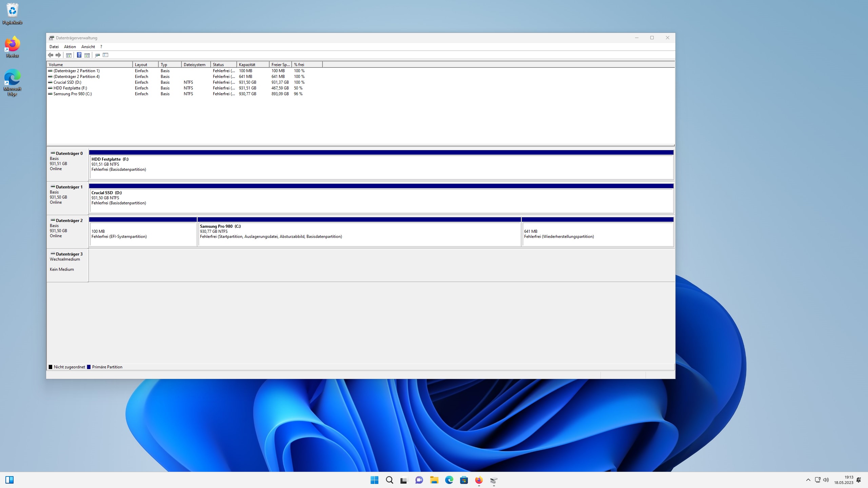The width and height of the screenshot is (868, 488).
Task: Click the checklist icon at the toolbar's end
Action: (105, 55)
